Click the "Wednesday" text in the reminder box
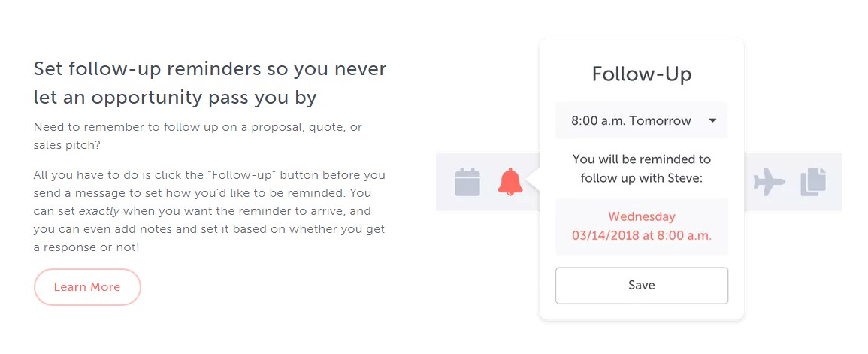The width and height of the screenshot is (868, 354). (x=641, y=217)
